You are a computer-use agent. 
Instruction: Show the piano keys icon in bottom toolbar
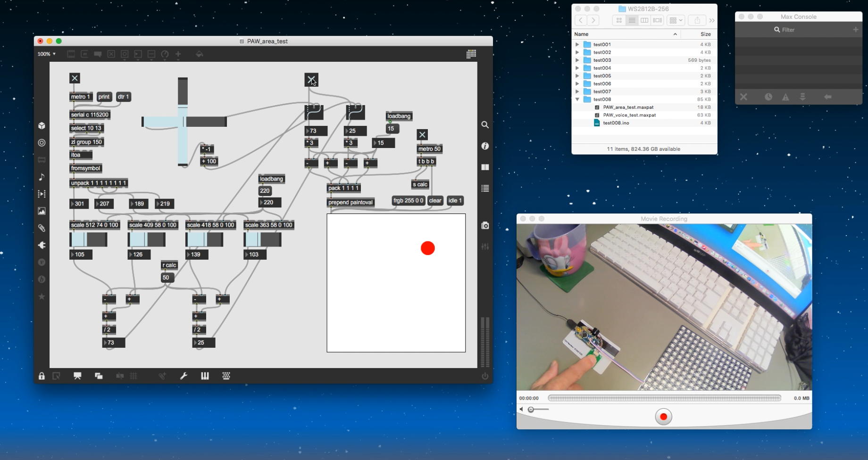tap(205, 376)
